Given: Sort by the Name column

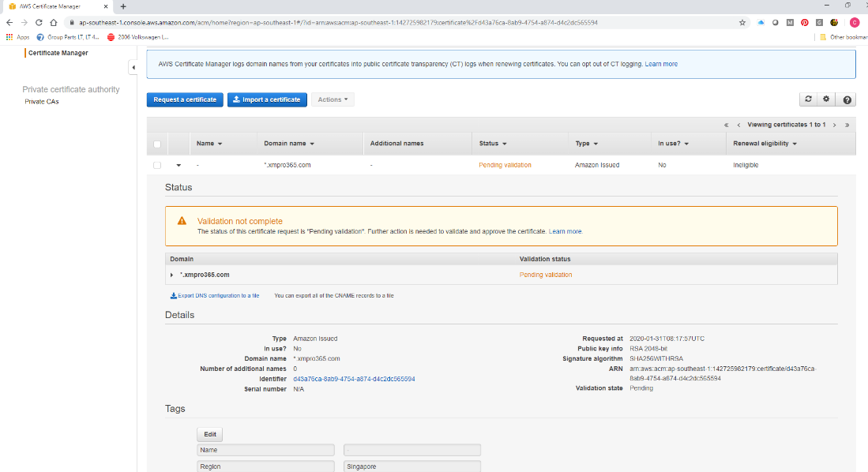Looking at the screenshot, I should (209, 144).
